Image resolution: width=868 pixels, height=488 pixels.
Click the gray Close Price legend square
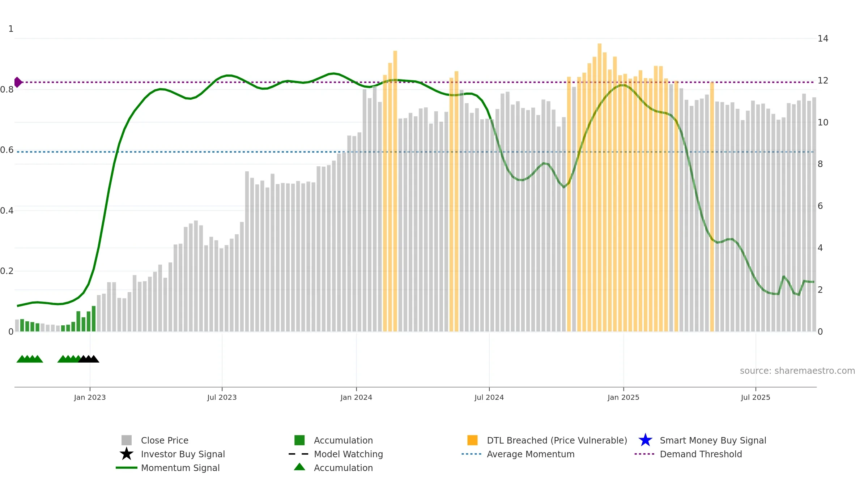(x=127, y=440)
